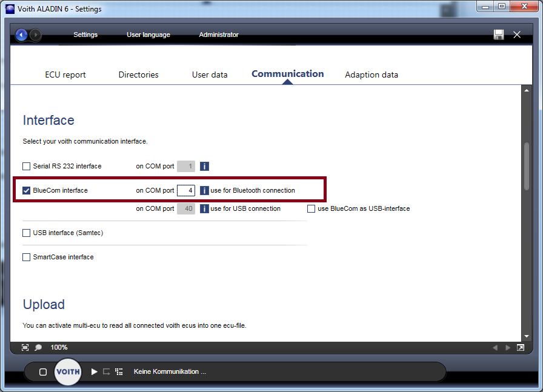The height and width of the screenshot is (392, 543).
Task: Select the Communication tab
Action: tap(287, 74)
